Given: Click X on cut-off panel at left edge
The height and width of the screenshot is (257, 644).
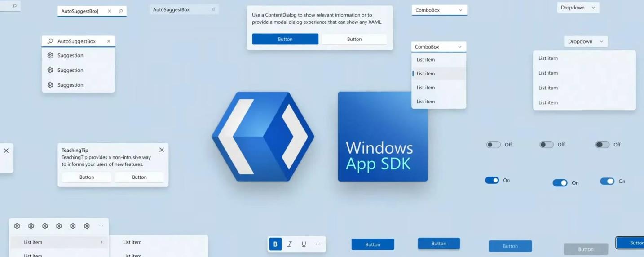Looking at the screenshot, I should tap(6, 151).
